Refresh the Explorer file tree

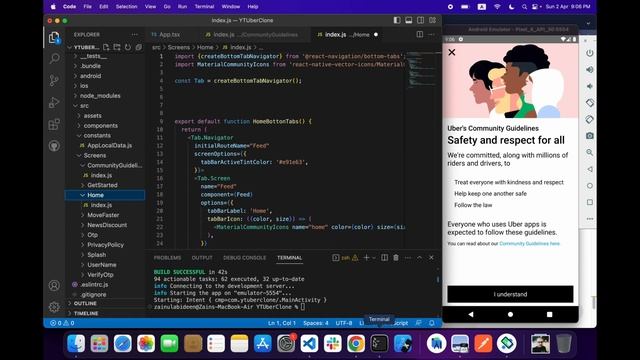pos(128,47)
